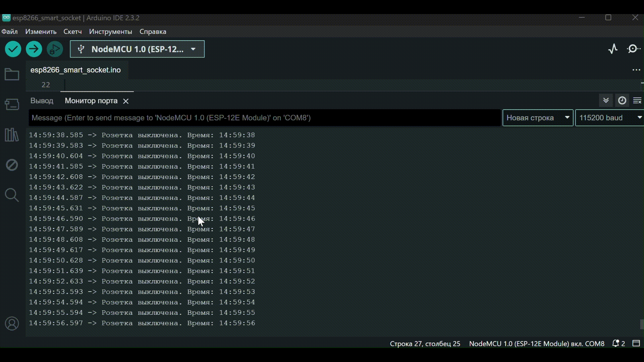Open the 'Новая строка' line-ending dropdown
Screen dimensions: 644x362
[538, 118]
